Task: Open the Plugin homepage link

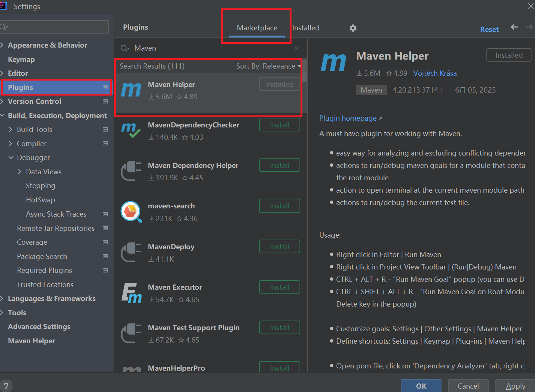Action: point(351,118)
